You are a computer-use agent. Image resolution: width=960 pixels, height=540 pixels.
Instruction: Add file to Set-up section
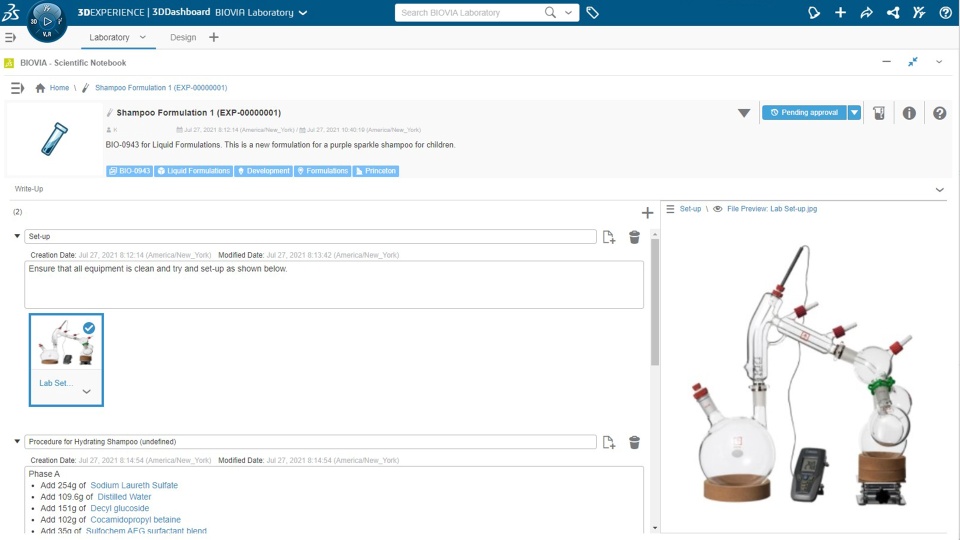(x=609, y=237)
